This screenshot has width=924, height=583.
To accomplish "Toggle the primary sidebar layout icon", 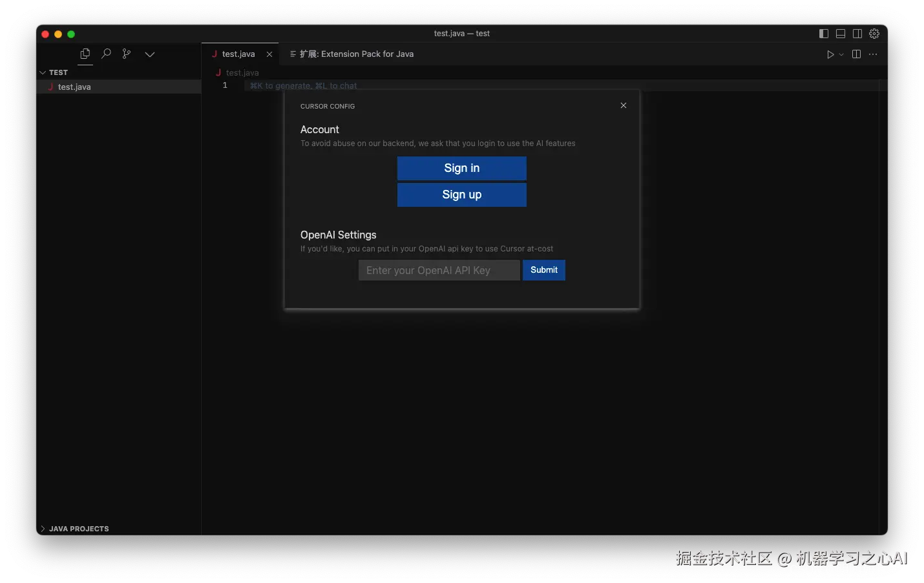I will [824, 34].
